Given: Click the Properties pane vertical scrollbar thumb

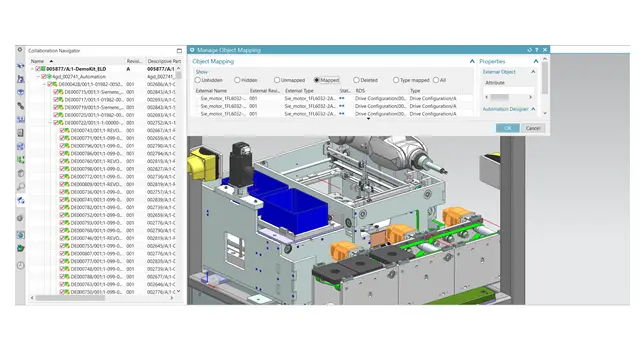Looking at the screenshot, I should pyautogui.click(x=545, y=78).
